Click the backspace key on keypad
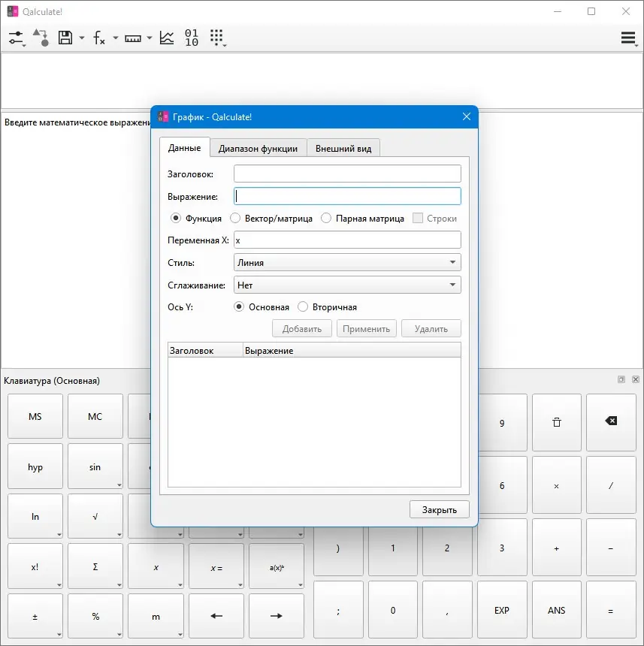Viewport: 644px width, 646px height. pyautogui.click(x=611, y=421)
